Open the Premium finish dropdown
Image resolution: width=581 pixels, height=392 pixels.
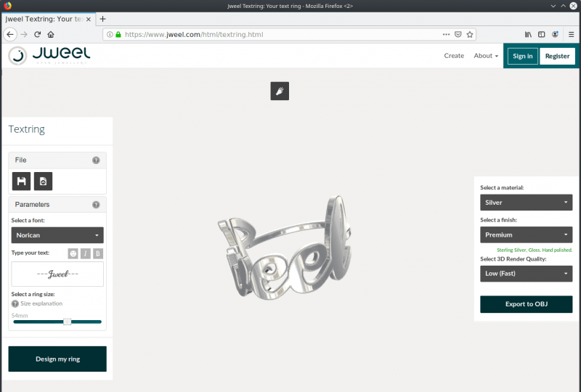pos(526,235)
